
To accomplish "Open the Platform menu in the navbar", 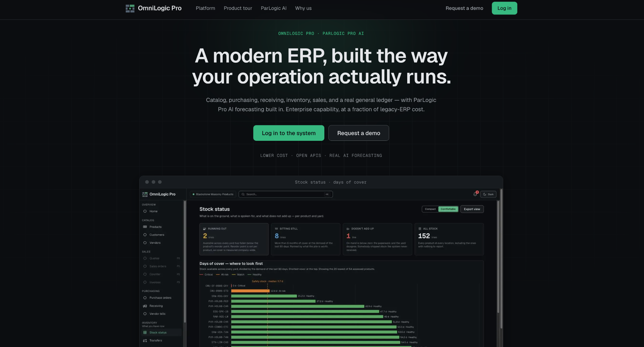I will click(206, 8).
